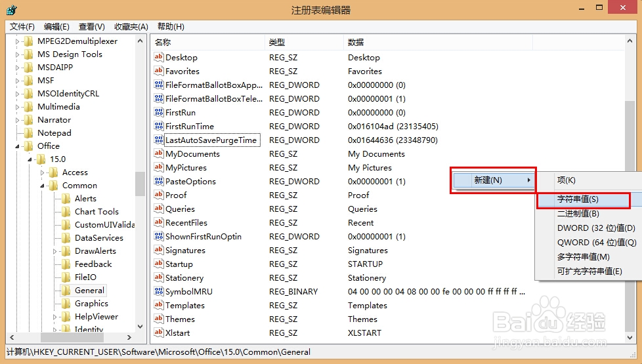Image resolution: width=642 pixels, height=364 pixels.
Task: Open the 帮助(H) menu
Action: pos(171,27)
